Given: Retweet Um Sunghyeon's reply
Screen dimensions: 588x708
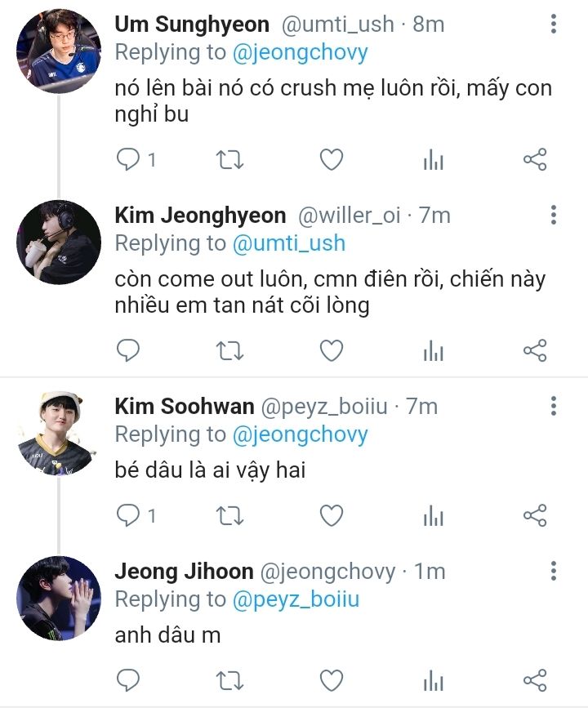Looking at the screenshot, I should click(229, 160).
